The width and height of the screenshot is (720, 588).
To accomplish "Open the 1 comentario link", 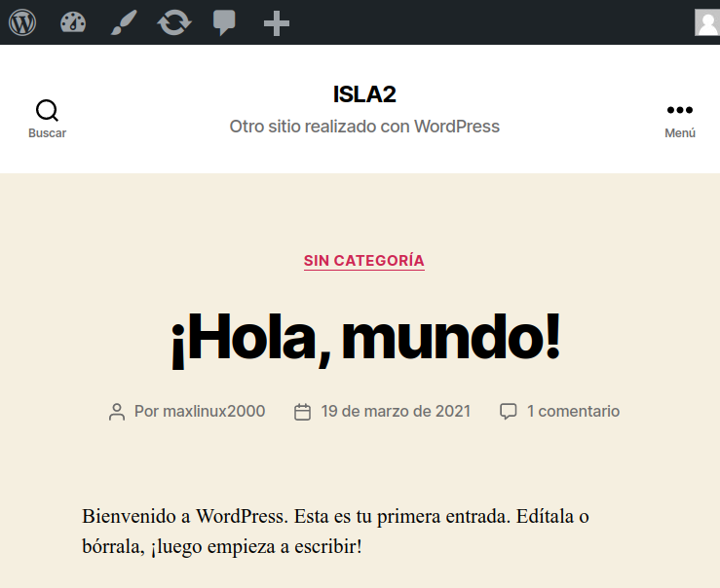I will [573, 411].
